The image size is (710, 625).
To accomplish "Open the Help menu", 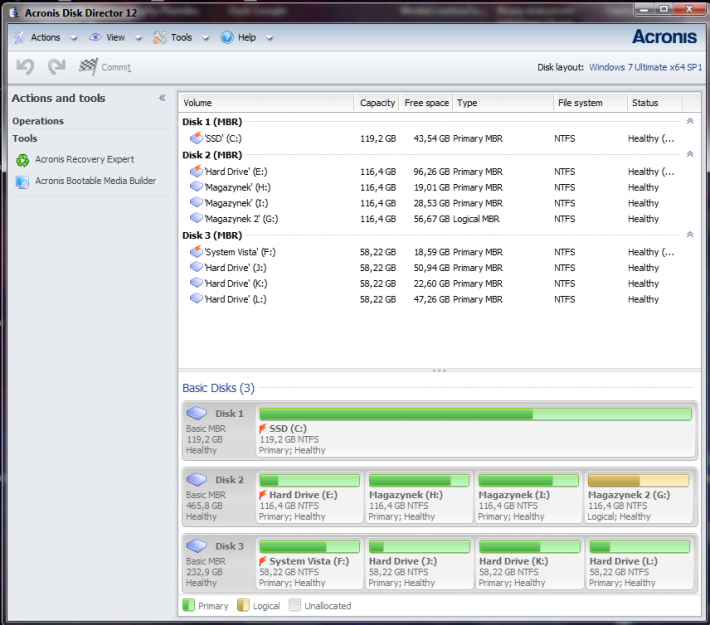I will 247,38.
